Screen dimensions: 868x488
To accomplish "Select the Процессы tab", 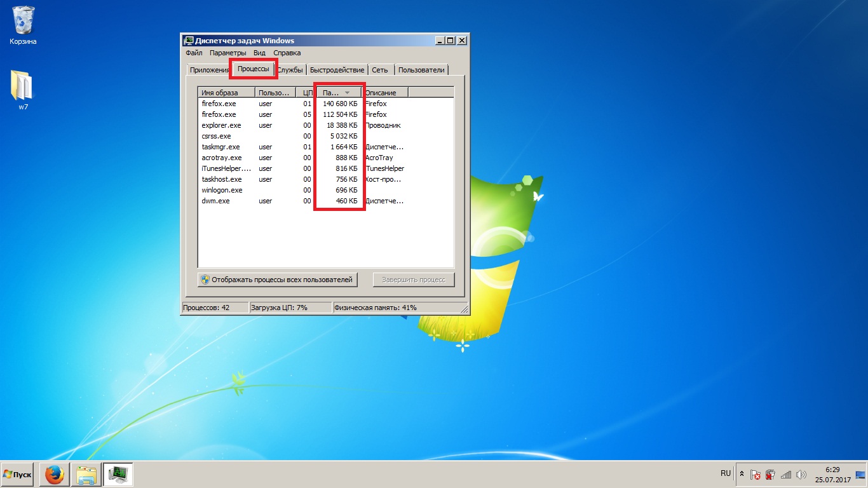I will (x=254, y=69).
